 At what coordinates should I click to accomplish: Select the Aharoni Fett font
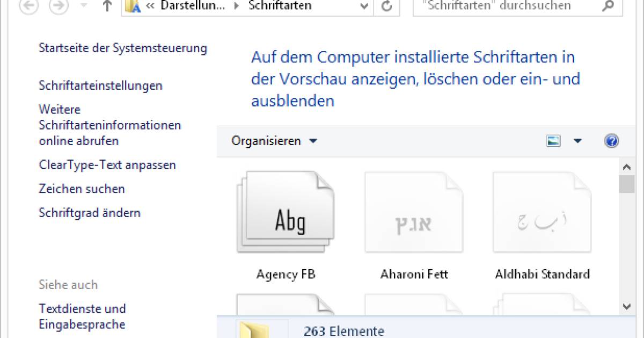point(413,212)
